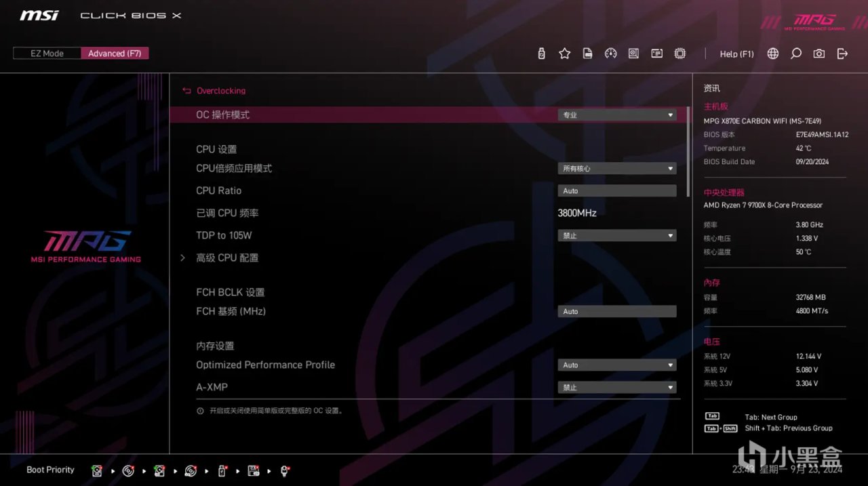The image size is (868, 486).
Task: Click the exit BIOS icon
Action: [842, 54]
